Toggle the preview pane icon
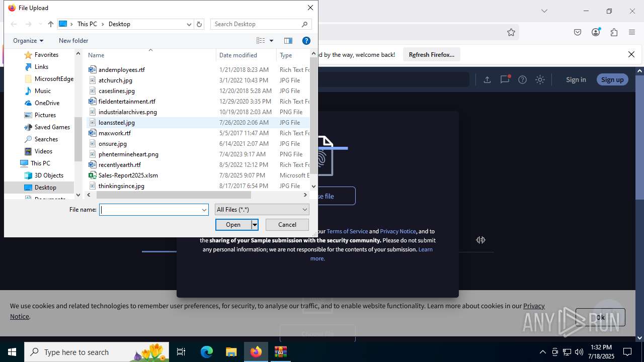 [x=288, y=41]
